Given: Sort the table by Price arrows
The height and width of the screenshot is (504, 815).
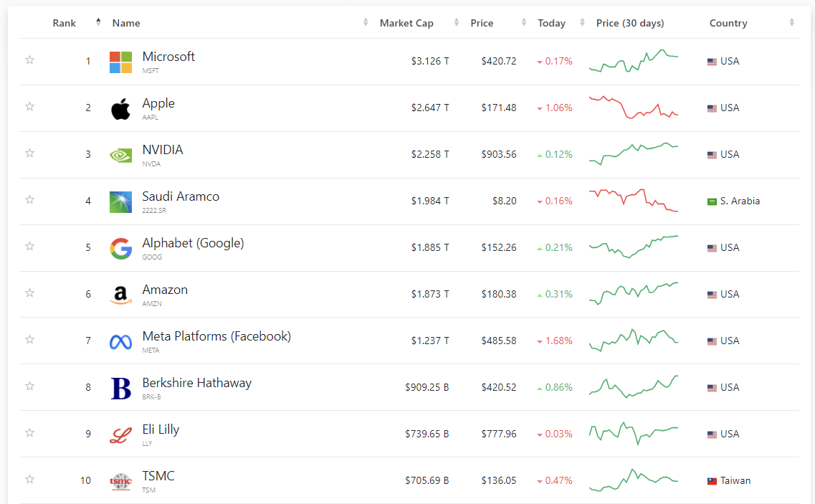Looking at the screenshot, I should click(x=524, y=22).
